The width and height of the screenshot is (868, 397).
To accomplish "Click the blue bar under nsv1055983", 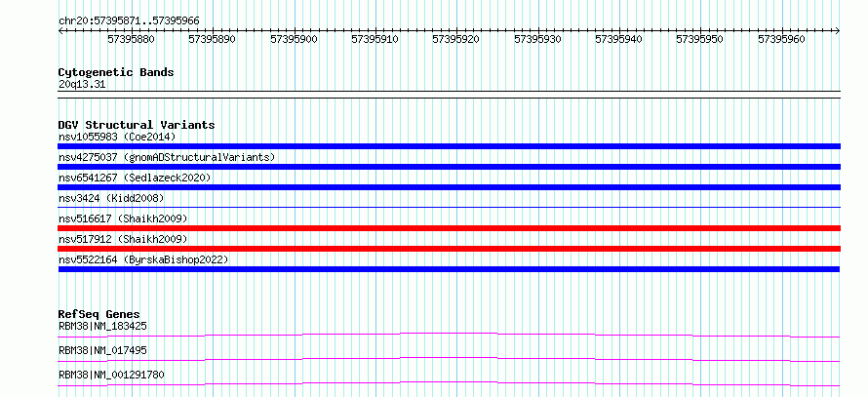I will [449, 146].
